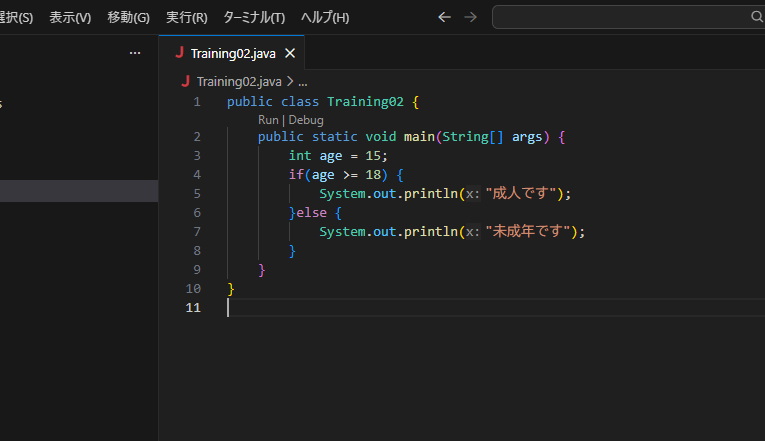Click the Debug link above main
This screenshot has height=441, width=765.
(x=306, y=120)
